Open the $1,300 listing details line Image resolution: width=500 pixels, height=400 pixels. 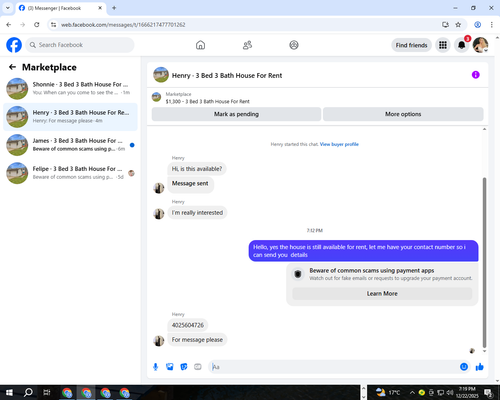(207, 101)
